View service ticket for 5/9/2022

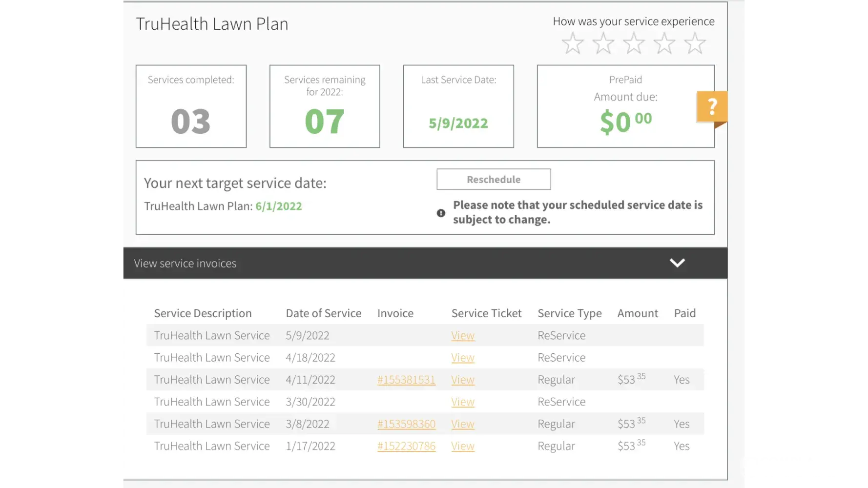[x=463, y=336]
